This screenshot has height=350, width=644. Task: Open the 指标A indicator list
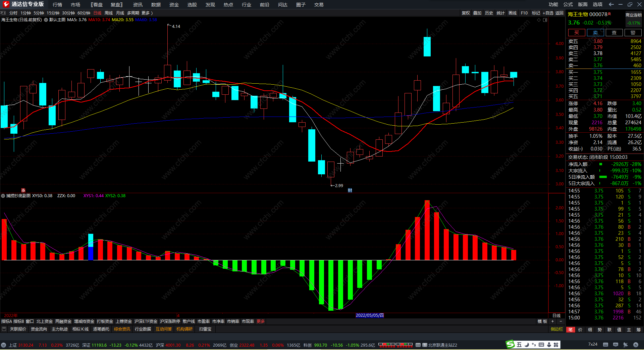pos(7,321)
